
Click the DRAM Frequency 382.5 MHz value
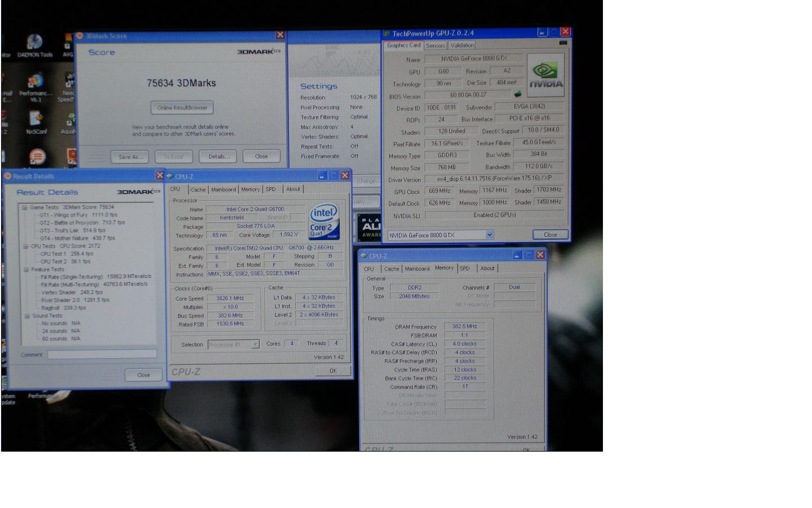pos(465,326)
